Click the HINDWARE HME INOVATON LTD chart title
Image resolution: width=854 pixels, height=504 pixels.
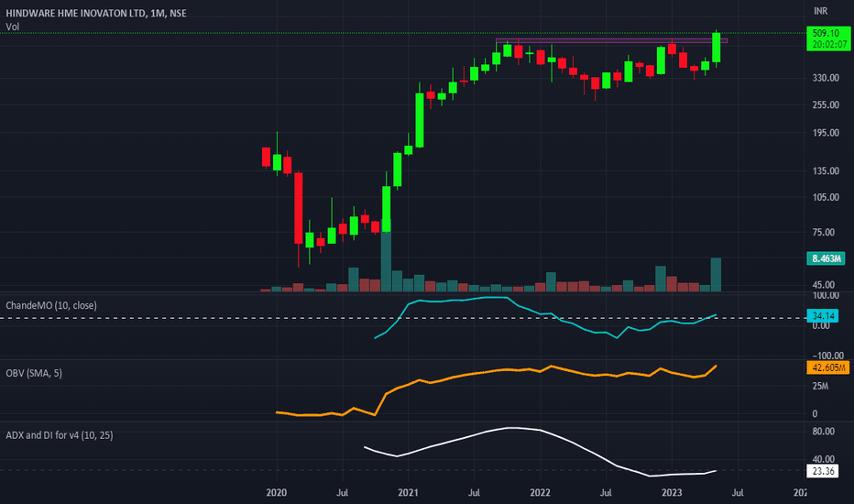pos(96,13)
